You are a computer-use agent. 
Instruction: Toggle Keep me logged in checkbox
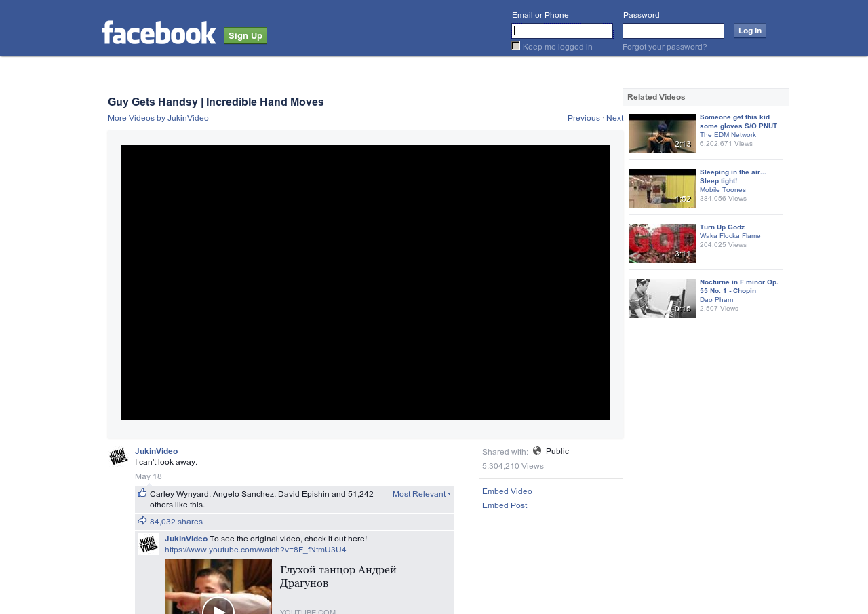(x=516, y=46)
